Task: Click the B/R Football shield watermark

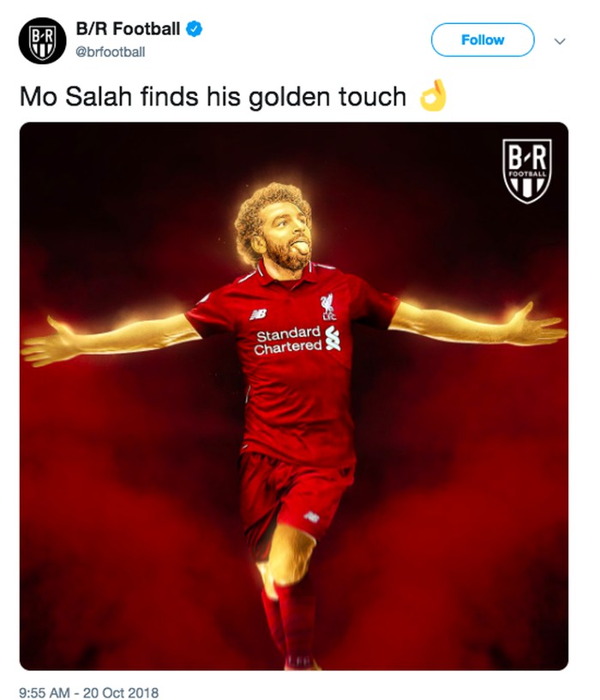Action: 527,171
